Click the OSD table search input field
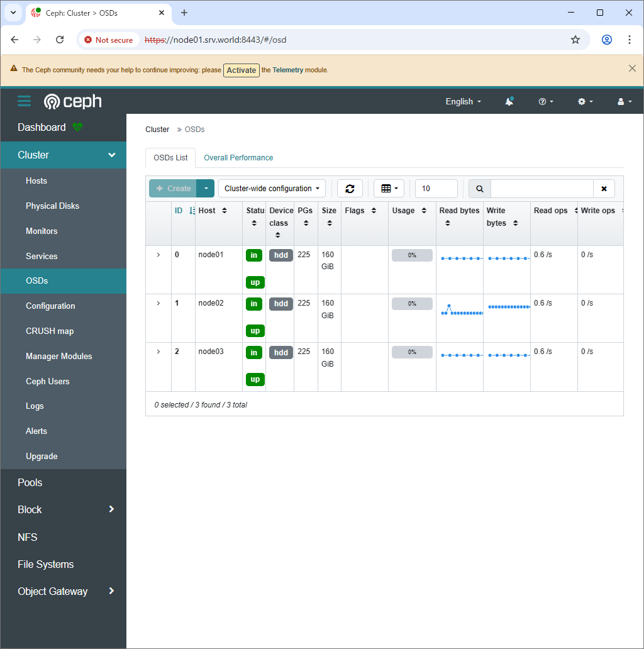This screenshot has height=649, width=644. 541,189
